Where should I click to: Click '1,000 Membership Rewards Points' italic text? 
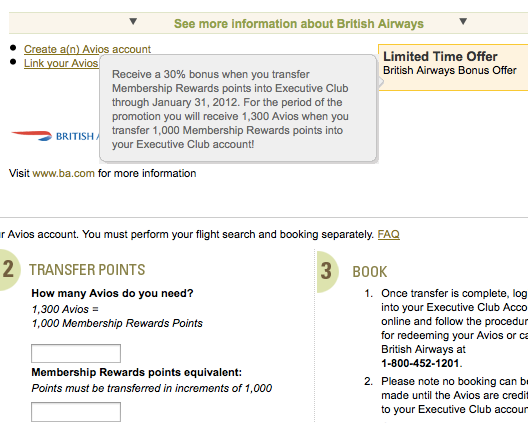coord(117,323)
